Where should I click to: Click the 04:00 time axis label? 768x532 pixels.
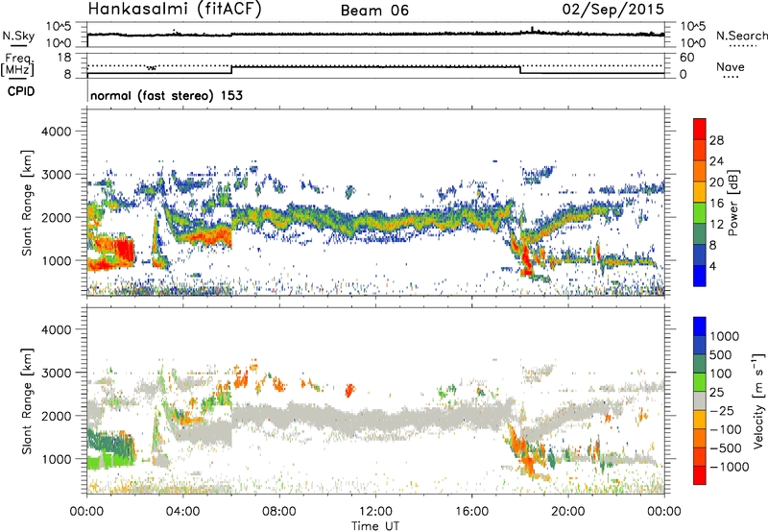point(182,512)
